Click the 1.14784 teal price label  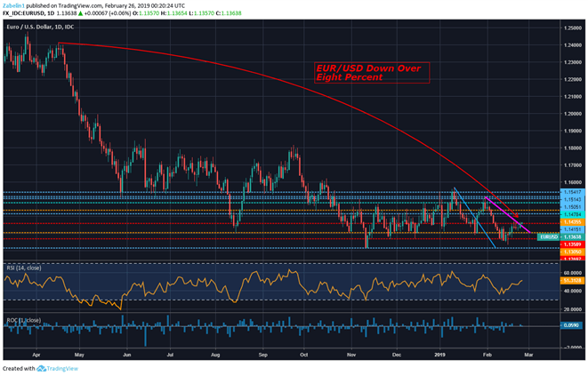coord(573,214)
